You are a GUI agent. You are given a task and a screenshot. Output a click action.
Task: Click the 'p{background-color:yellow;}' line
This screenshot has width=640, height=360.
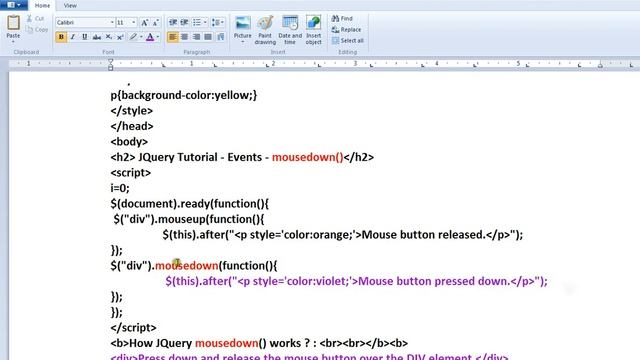184,95
